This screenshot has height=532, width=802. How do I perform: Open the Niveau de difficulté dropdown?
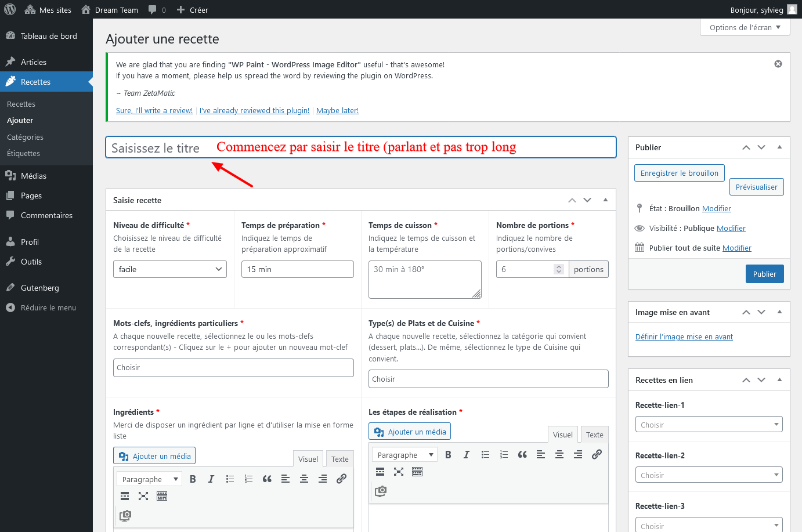169,269
